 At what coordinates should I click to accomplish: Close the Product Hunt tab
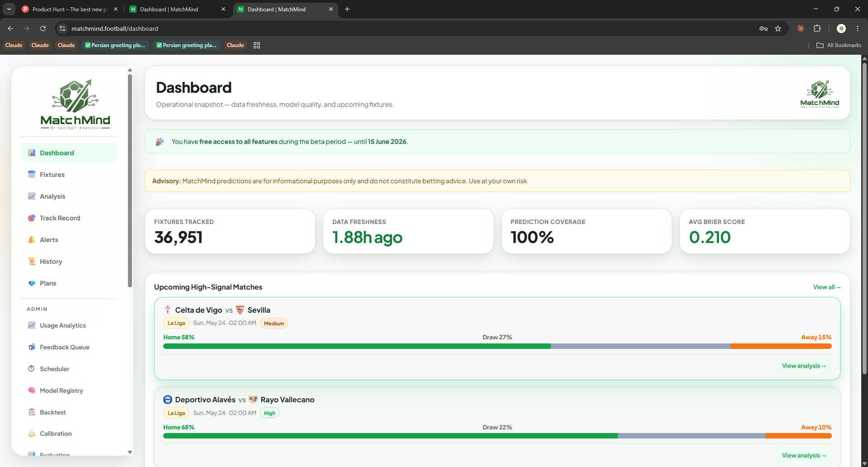[116, 9]
